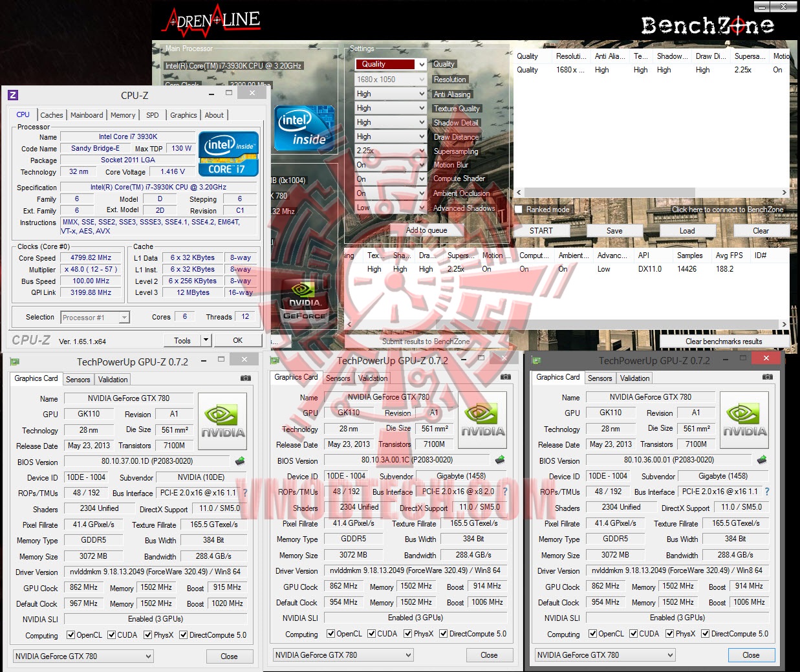Click Bus Interface question mark in left GPU-Z
Screen dimensions: 800x672
pyautogui.click(x=245, y=493)
